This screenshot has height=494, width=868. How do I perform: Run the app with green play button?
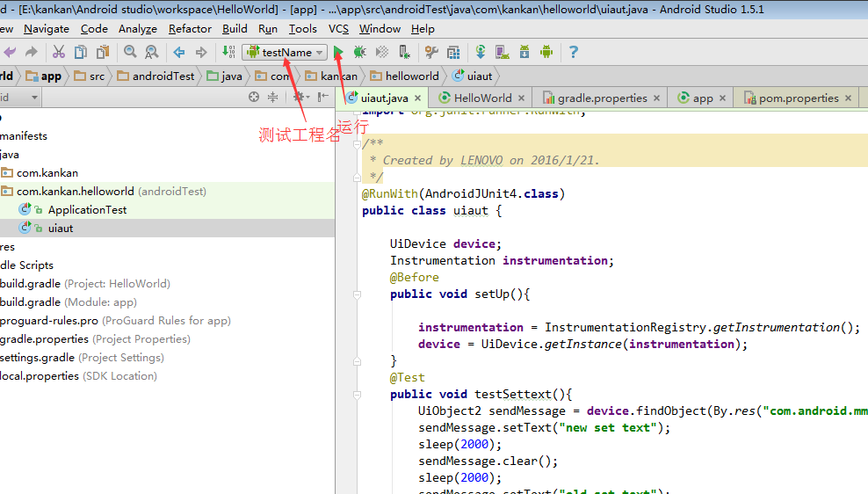pyautogui.click(x=338, y=52)
